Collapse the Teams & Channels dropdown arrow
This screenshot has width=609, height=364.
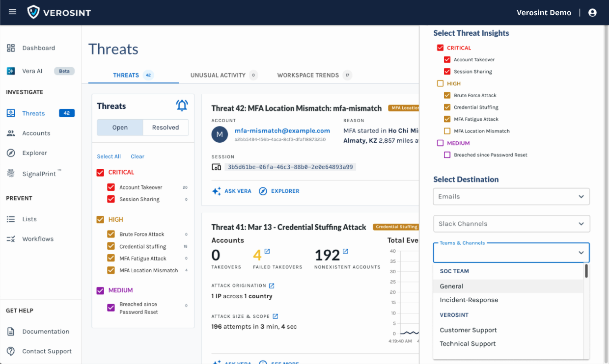(x=581, y=253)
